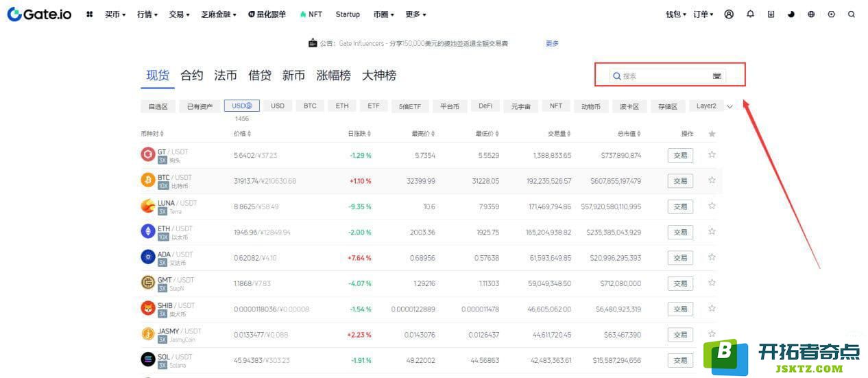
Task: Open the app download icon
Action: (771, 14)
